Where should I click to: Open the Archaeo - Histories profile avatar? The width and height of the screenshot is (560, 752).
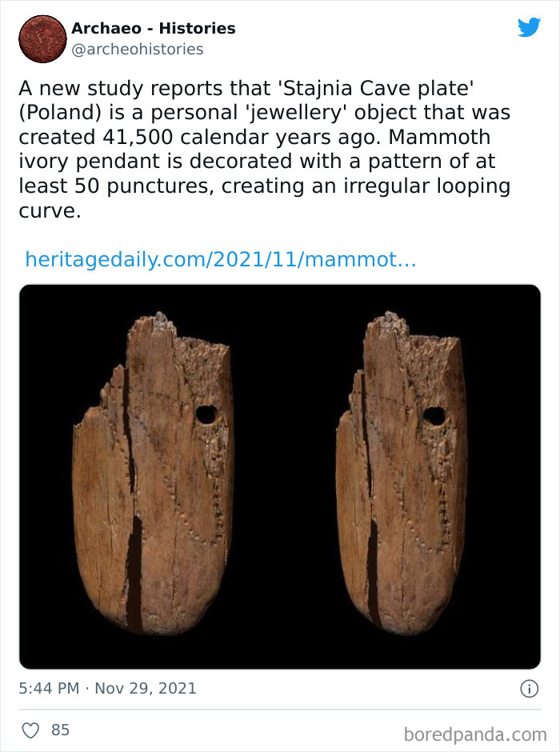tap(42, 39)
